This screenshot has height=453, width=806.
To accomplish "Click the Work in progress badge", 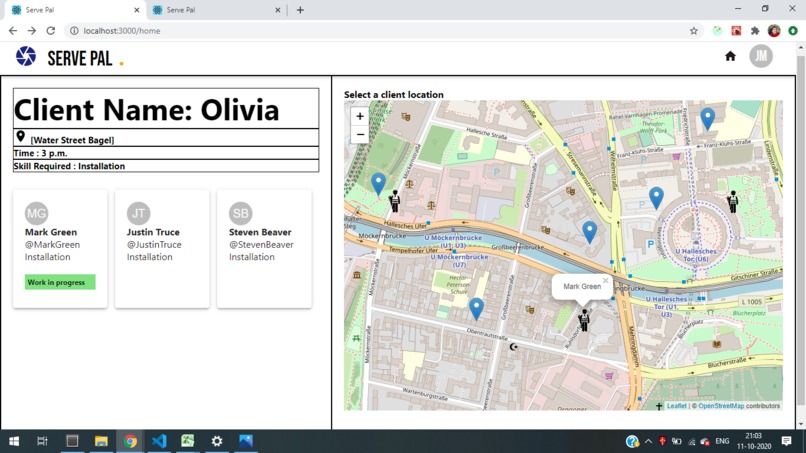I will click(60, 282).
